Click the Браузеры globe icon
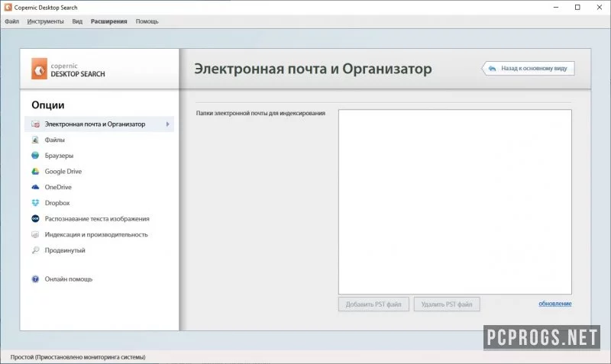Image resolution: width=611 pixels, height=364 pixels. (x=35, y=156)
